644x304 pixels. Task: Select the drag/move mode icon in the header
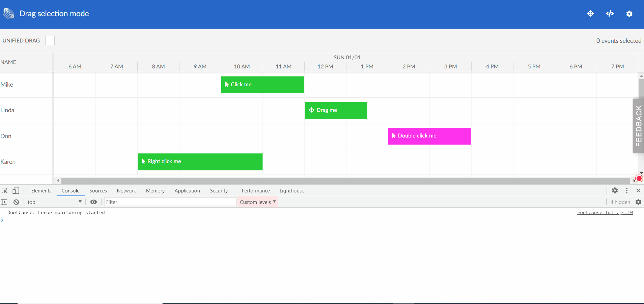point(590,13)
